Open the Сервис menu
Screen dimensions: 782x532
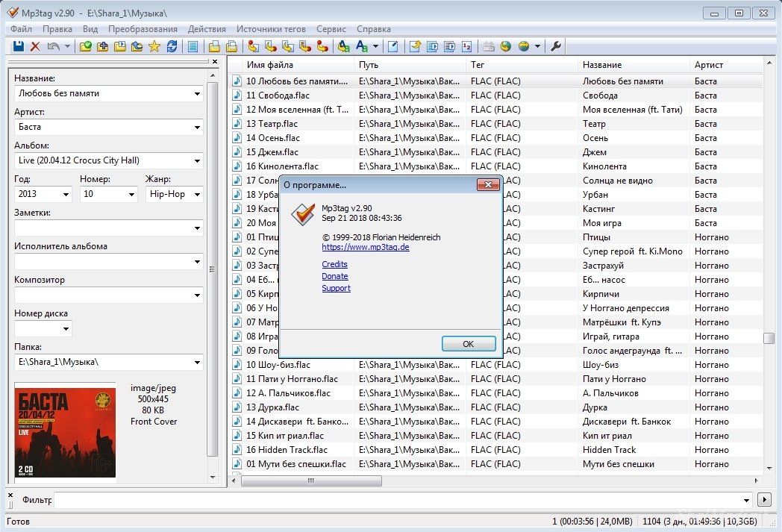pos(331,29)
